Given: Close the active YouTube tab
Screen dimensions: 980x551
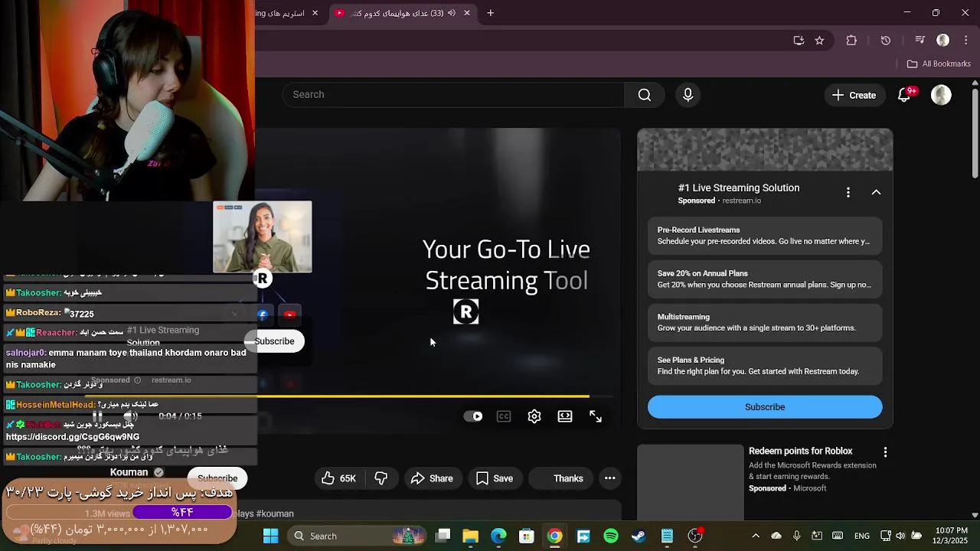Looking at the screenshot, I should (x=467, y=13).
